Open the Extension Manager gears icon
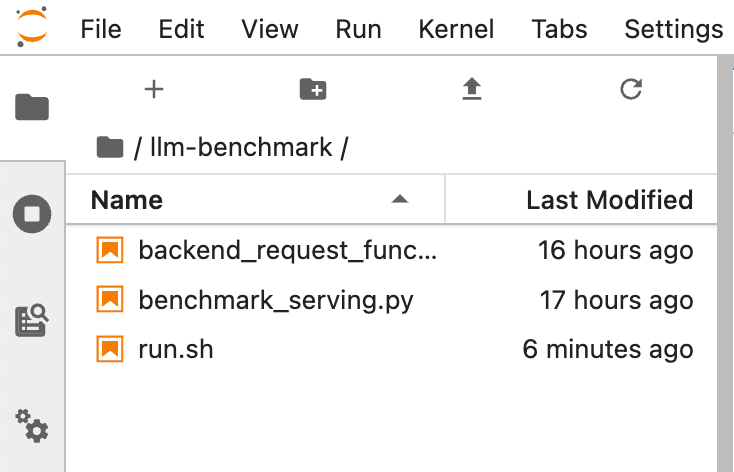734x472 pixels. (x=32, y=426)
